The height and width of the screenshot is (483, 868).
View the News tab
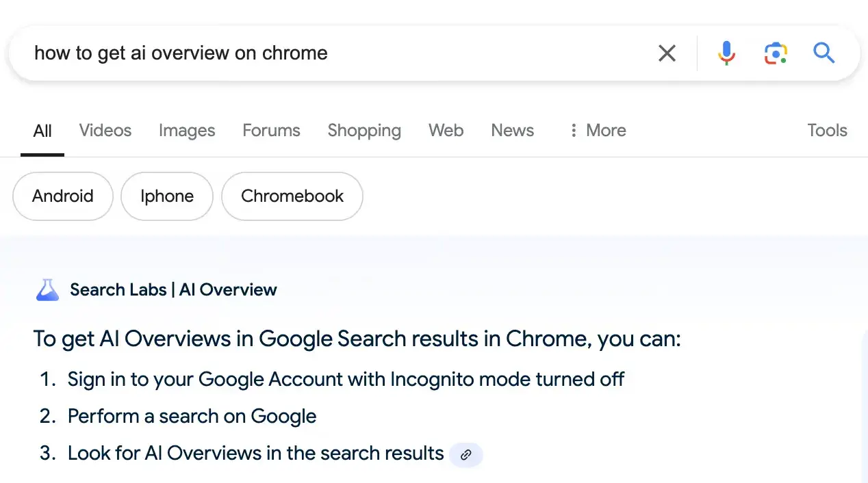click(x=512, y=130)
